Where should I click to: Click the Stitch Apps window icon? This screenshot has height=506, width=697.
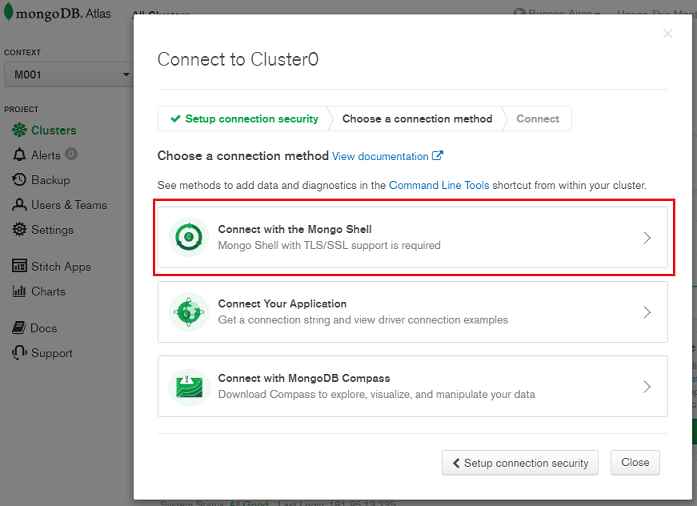pos(19,266)
